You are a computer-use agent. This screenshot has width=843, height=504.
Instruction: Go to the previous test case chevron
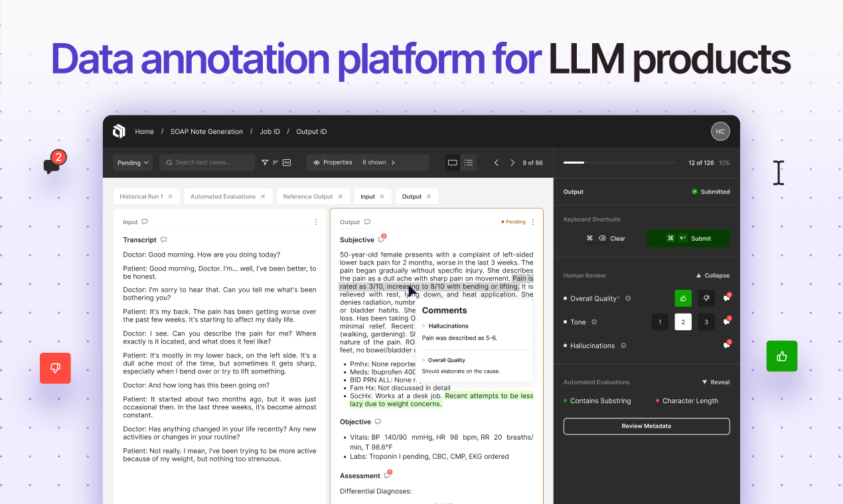[496, 162]
